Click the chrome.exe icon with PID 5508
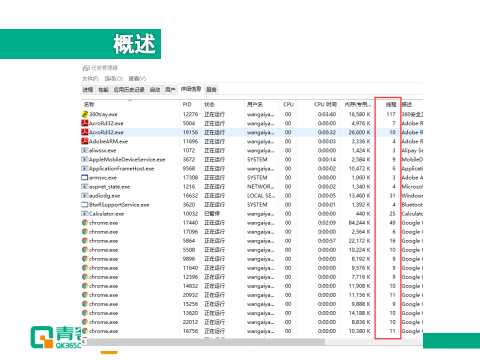Screen dimensions: 480x360 85,249
